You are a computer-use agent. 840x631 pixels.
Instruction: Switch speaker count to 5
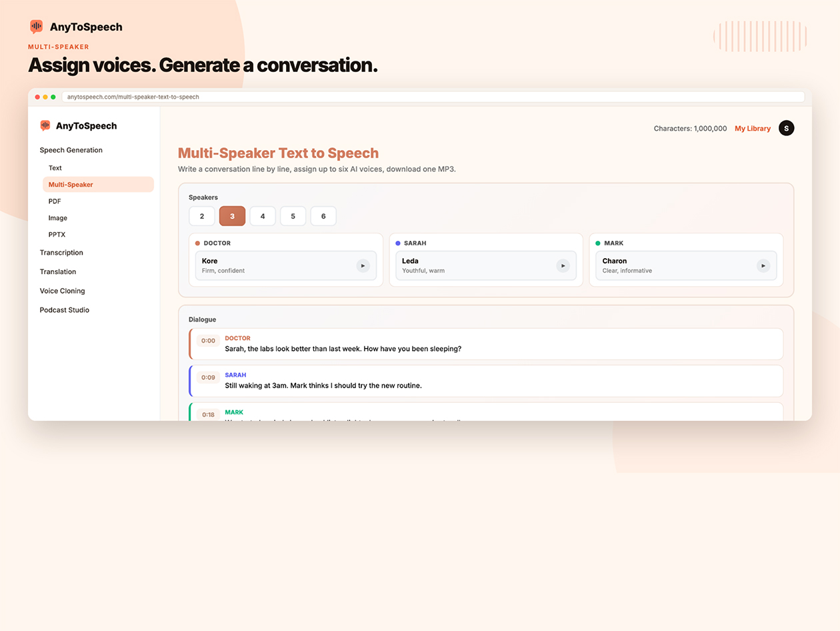point(293,216)
